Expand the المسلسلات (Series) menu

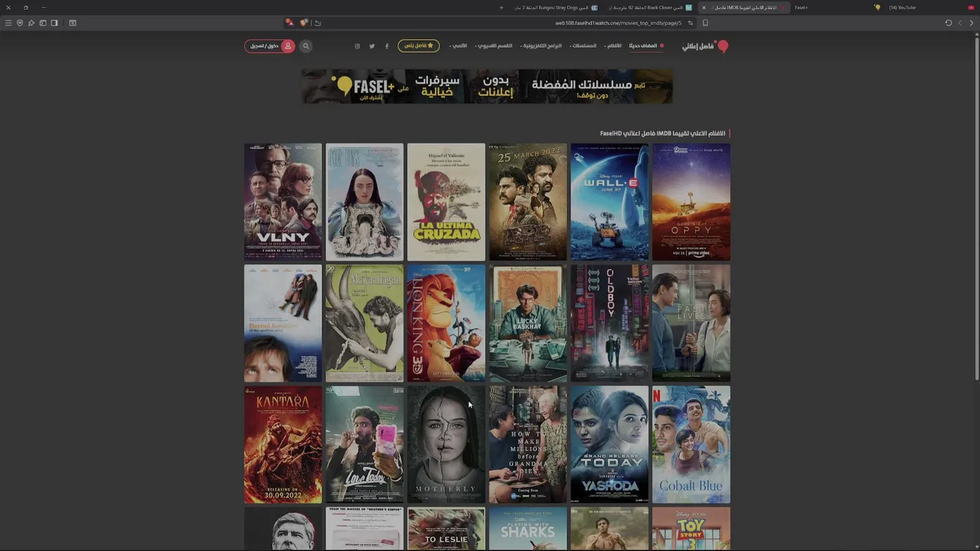click(583, 46)
